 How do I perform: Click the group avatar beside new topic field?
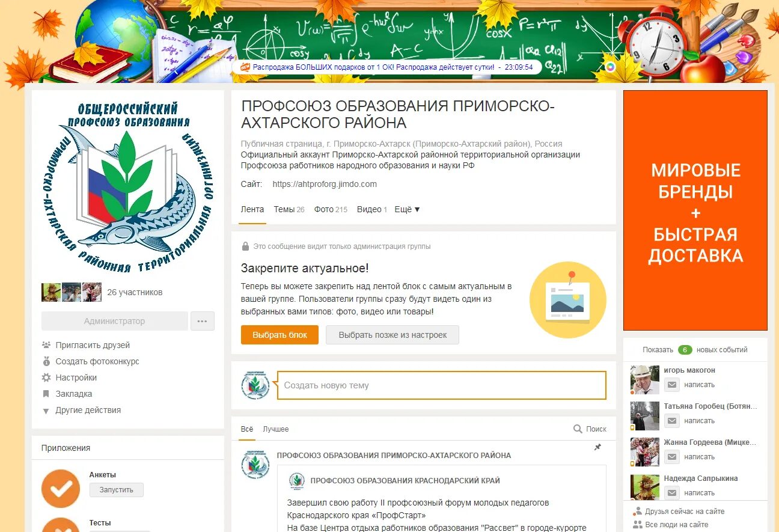255,385
